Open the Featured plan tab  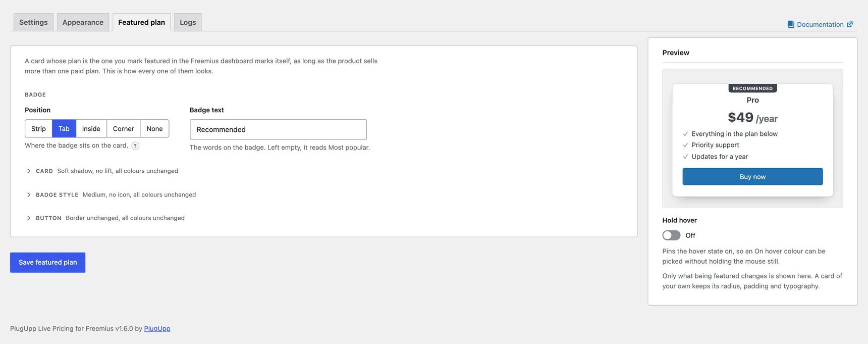[x=141, y=22]
